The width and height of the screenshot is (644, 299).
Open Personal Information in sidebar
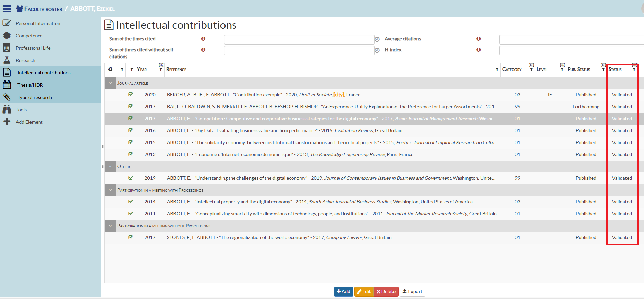tap(38, 23)
